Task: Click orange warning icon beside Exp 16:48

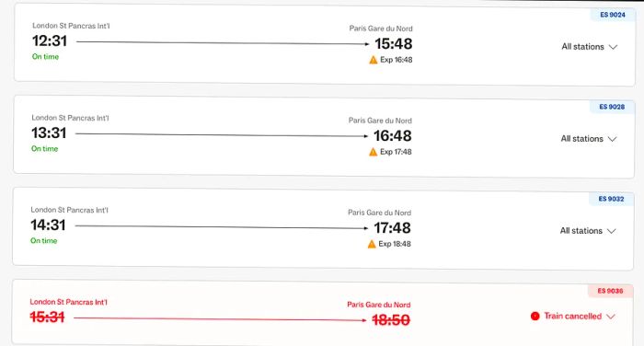Action: (x=373, y=60)
